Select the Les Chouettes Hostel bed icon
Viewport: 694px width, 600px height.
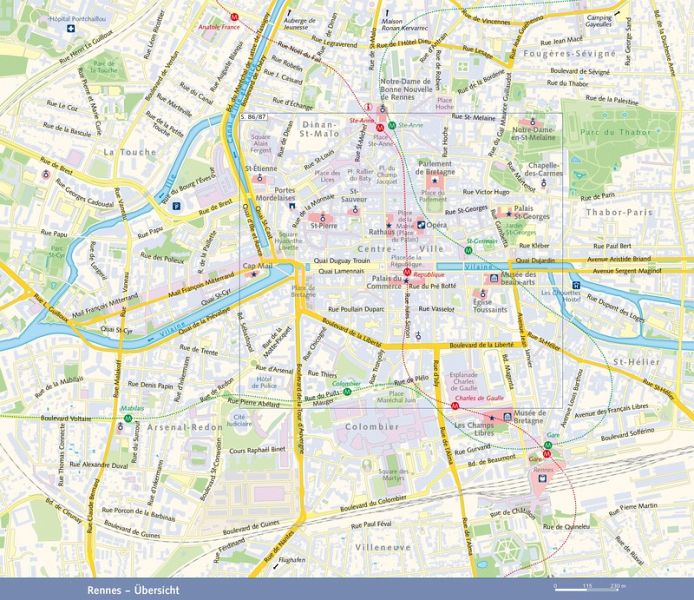coord(575,285)
